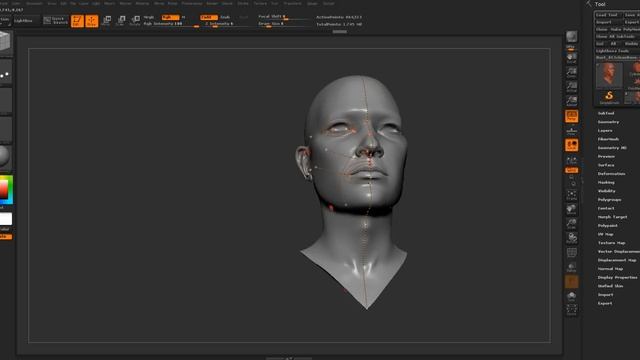Select the Zoom canvas icon
The width and height of the screenshot is (640, 360).
tap(571, 72)
